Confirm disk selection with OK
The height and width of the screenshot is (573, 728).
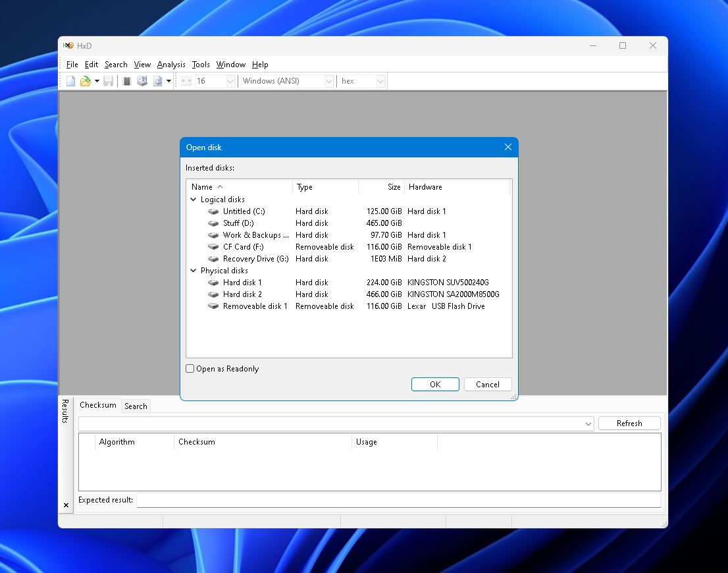[435, 384]
